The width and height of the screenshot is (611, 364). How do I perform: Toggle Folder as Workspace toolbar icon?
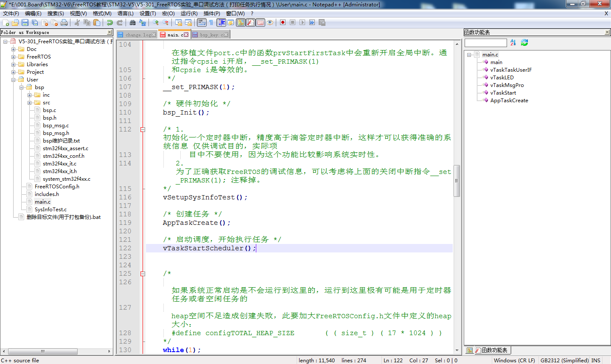[260, 22]
